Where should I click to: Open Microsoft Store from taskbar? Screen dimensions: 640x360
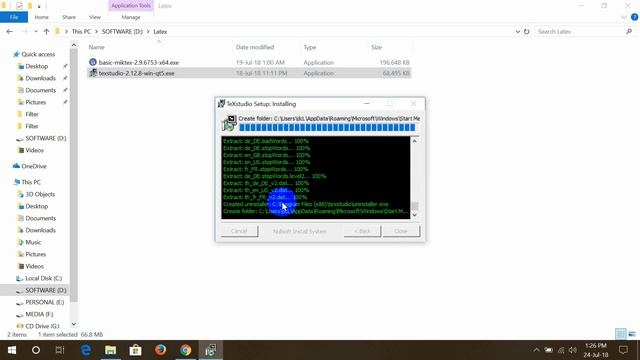pyautogui.click(x=136, y=350)
